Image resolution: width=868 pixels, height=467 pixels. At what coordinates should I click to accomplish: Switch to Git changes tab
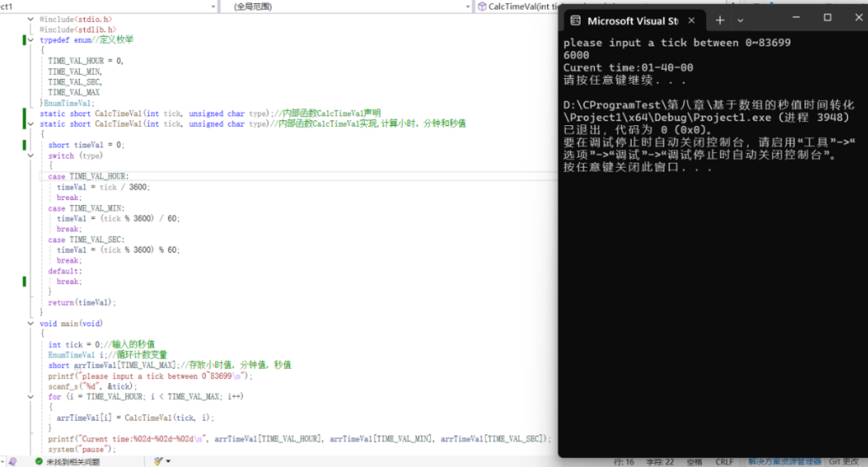(843, 461)
